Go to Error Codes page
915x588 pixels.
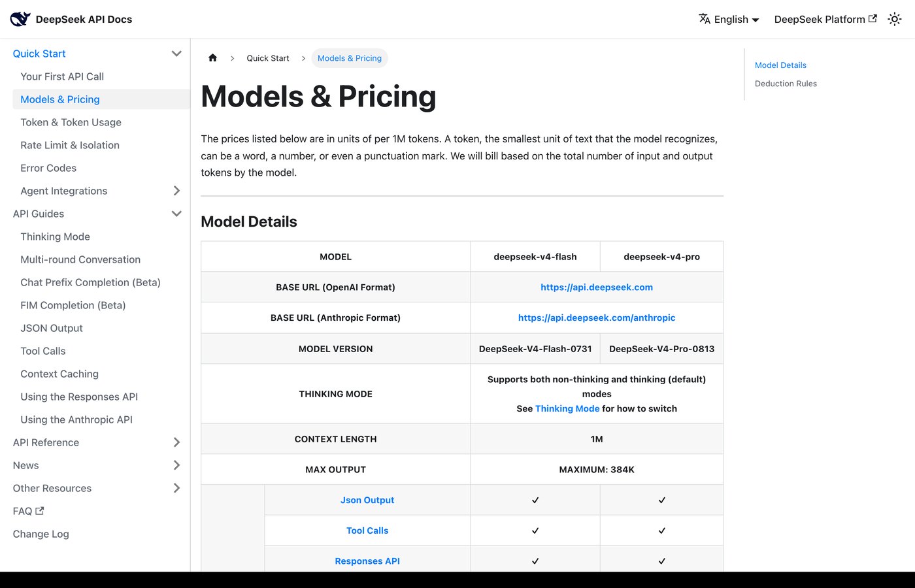click(x=48, y=168)
